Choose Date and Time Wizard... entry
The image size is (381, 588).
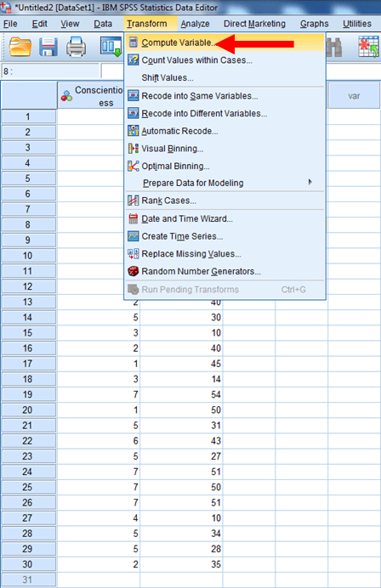(225, 218)
